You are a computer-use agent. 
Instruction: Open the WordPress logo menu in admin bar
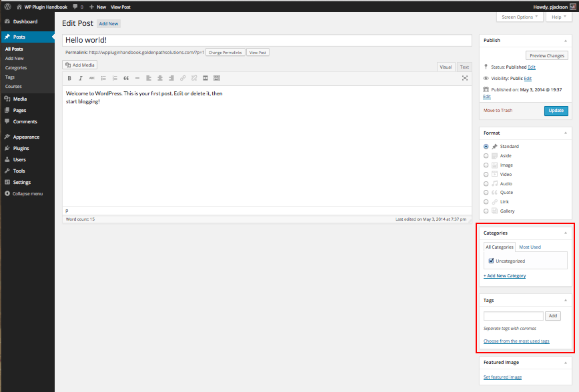point(7,7)
